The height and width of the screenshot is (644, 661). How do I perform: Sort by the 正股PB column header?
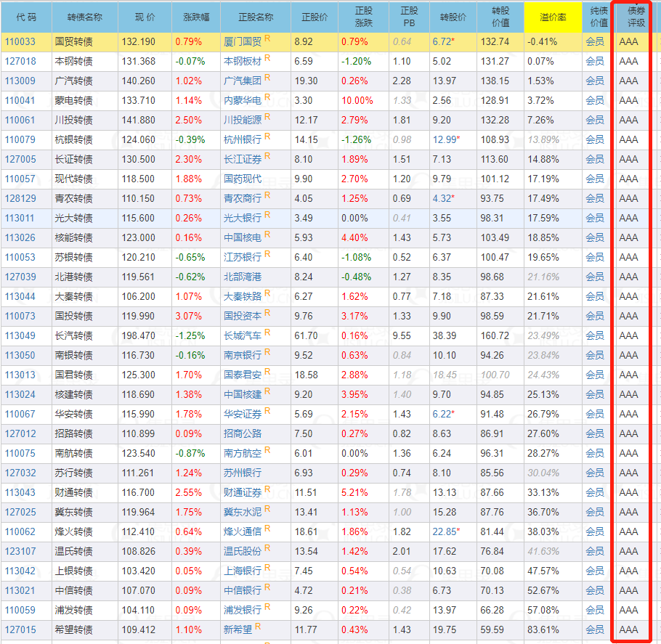pyautogui.click(x=409, y=17)
